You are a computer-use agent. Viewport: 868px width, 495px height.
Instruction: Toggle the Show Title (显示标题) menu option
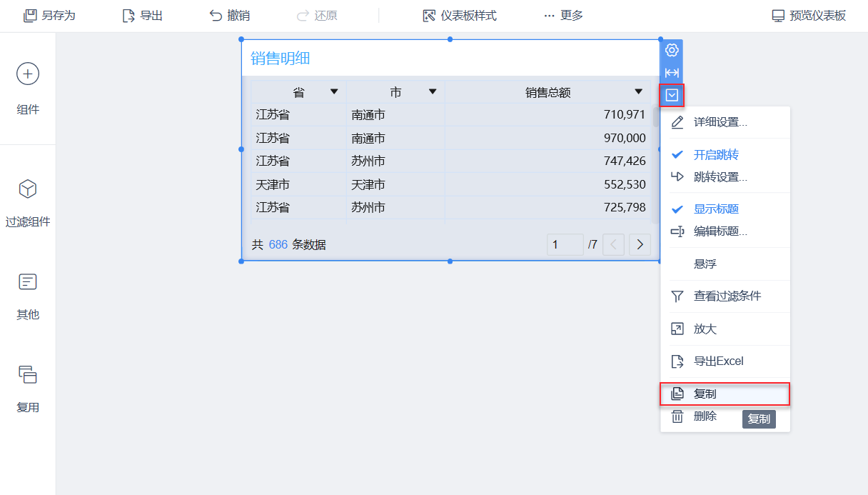click(x=725, y=209)
